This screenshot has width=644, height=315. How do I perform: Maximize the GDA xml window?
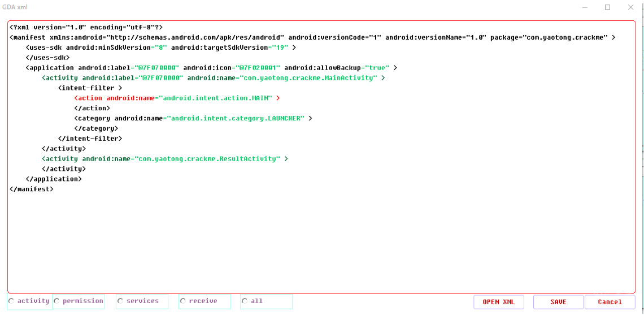coord(607,7)
